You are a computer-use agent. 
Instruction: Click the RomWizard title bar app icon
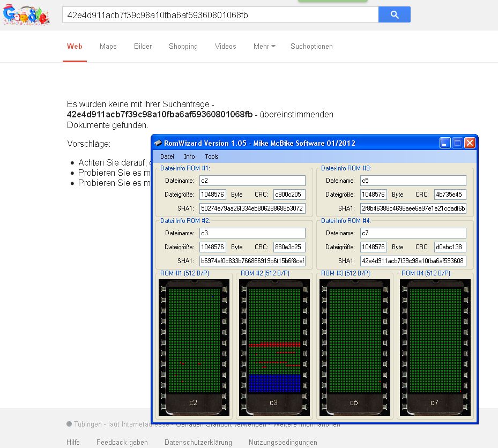(x=158, y=143)
